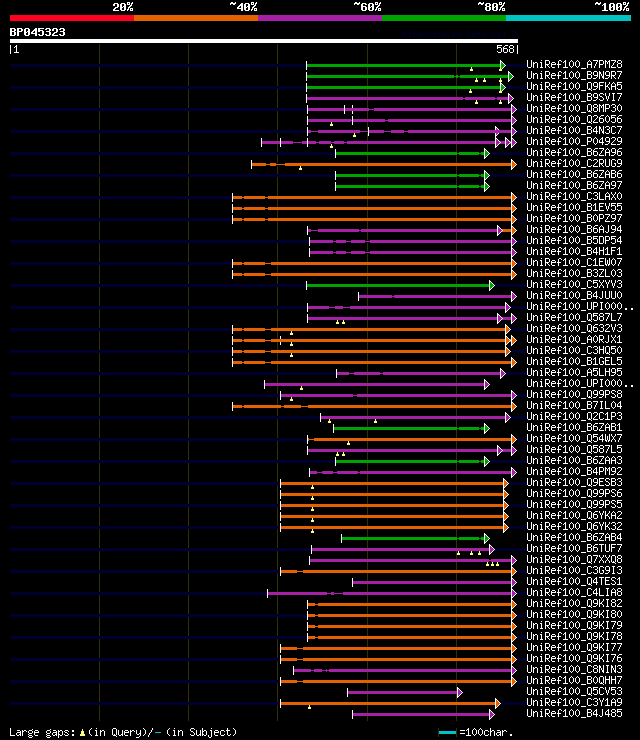
Task: Select the UniRef100_Q9KI82 label
Action: (x=574, y=604)
